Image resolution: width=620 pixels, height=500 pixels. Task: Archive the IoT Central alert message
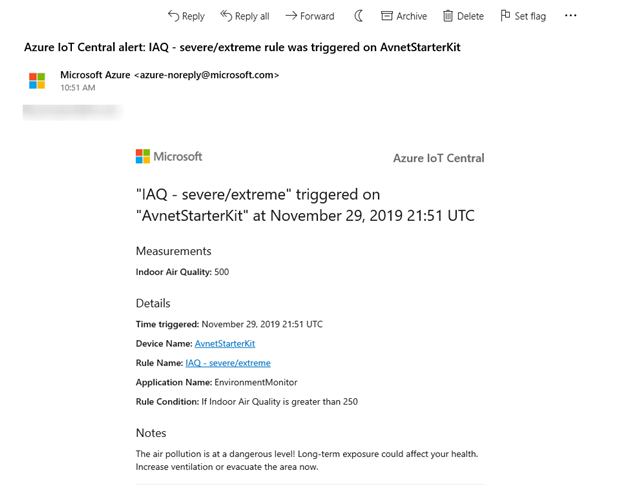tap(403, 16)
